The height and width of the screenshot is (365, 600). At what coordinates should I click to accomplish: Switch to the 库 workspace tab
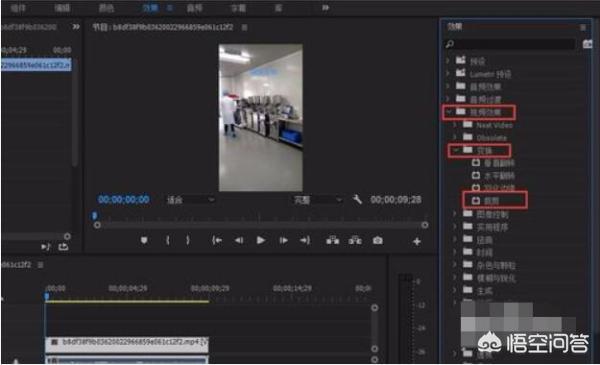click(278, 8)
